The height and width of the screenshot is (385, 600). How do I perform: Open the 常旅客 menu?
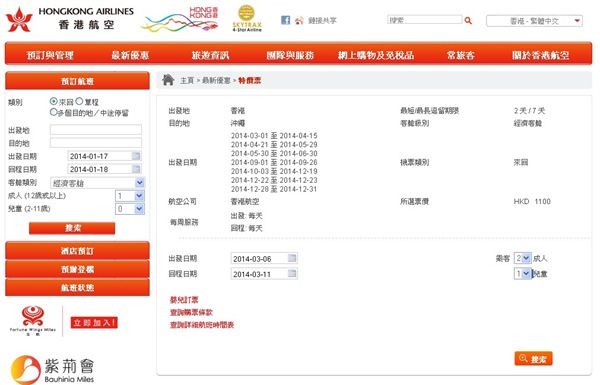click(461, 55)
